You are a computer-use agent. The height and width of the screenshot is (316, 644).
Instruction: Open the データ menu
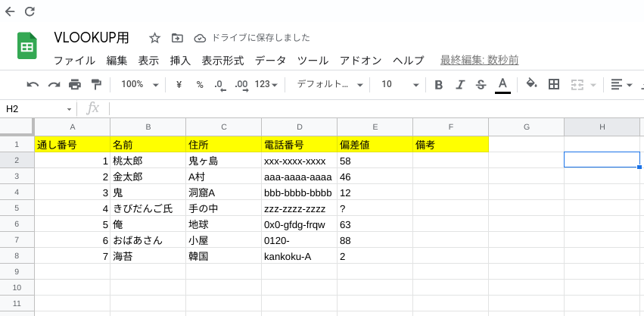270,61
